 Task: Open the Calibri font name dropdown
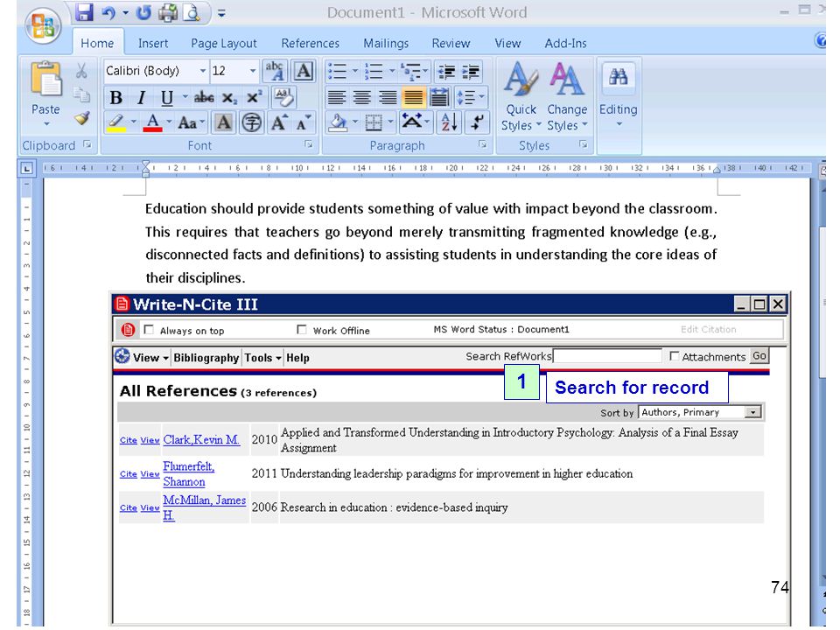[202, 71]
